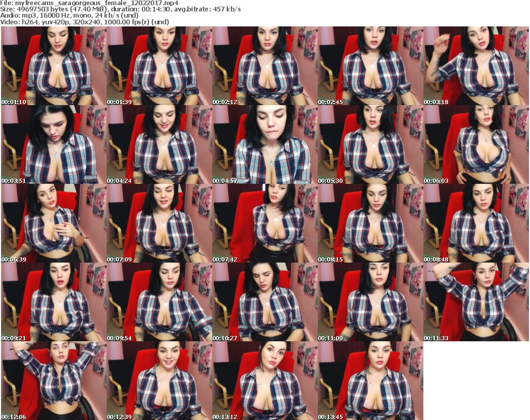
Task: Click the Audio mp3 info line
Action: click(69, 16)
